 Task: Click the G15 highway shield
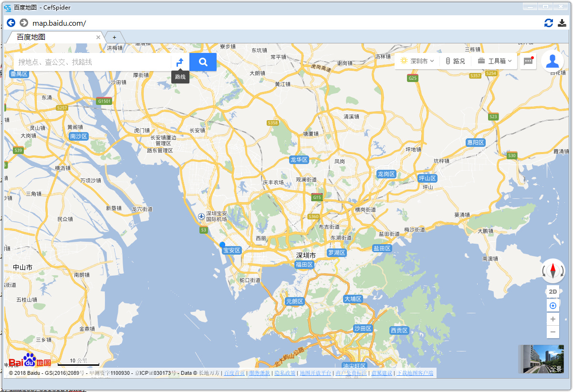coord(317,197)
